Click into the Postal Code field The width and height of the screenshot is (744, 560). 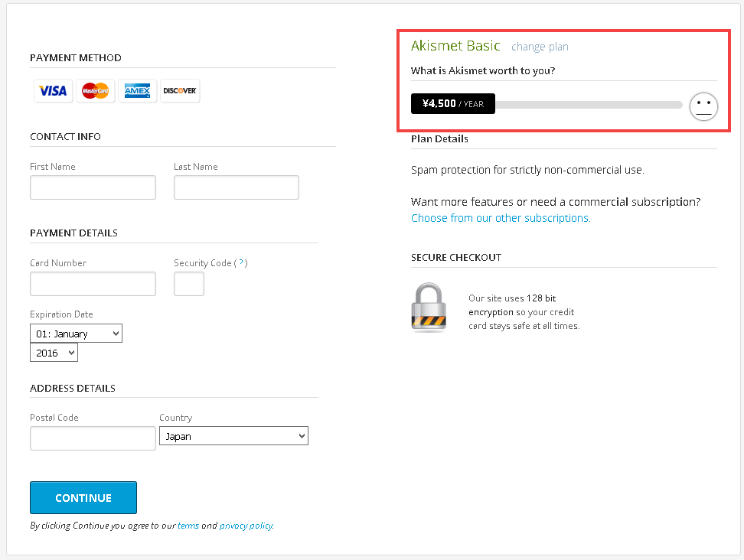point(93,438)
